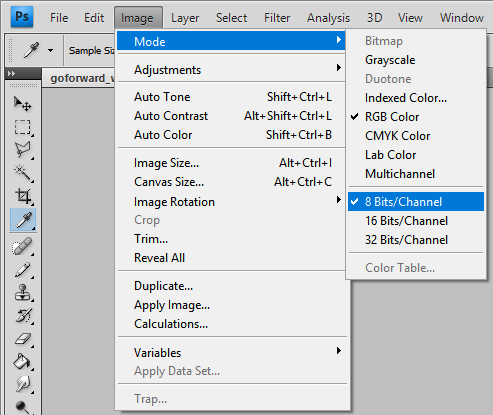Image resolution: width=493 pixels, height=415 pixels.
Task: Open the Filter menu
Action: pos(277,18)
